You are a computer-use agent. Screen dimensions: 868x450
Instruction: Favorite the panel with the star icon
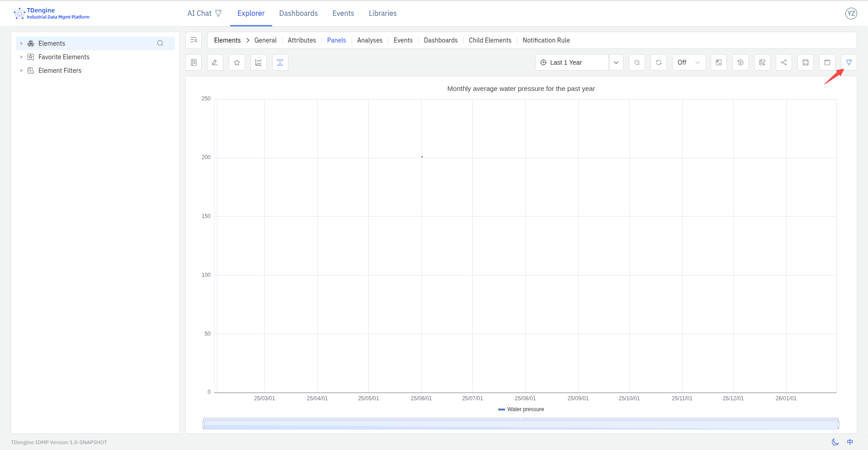click(x=236, y=62)
